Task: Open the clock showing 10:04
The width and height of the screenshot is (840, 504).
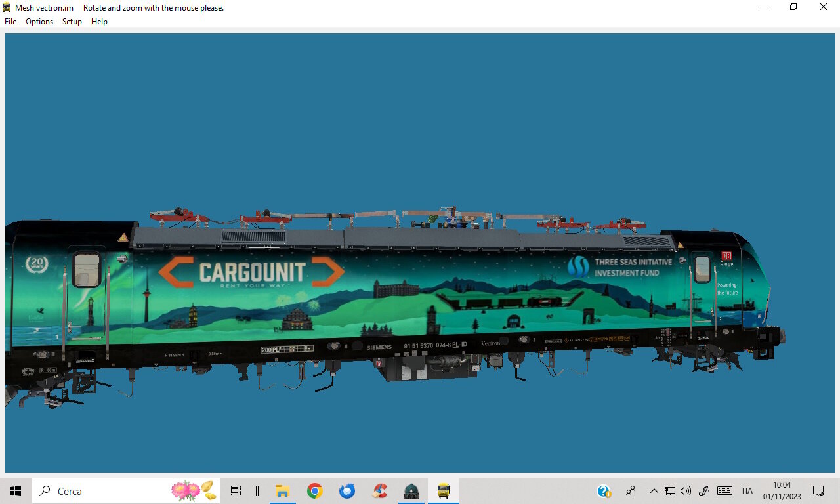Action: tap(782, 491)
